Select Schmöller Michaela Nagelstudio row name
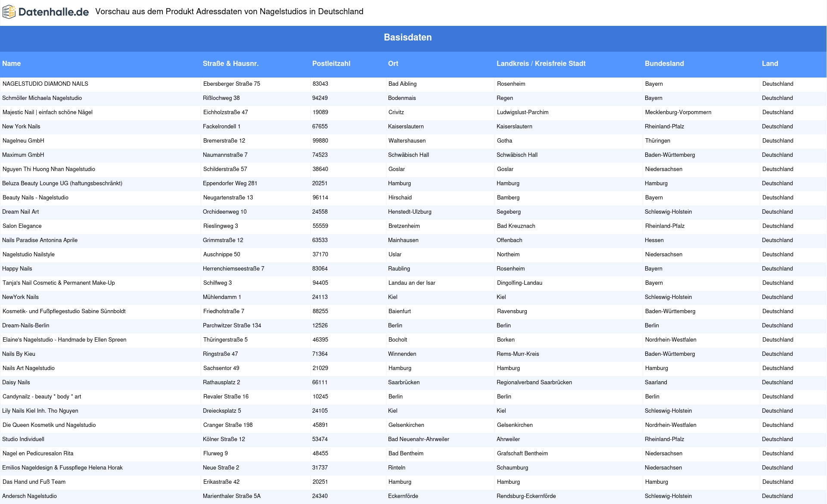This screenshot has width=827, height=504. pos(42,98)
